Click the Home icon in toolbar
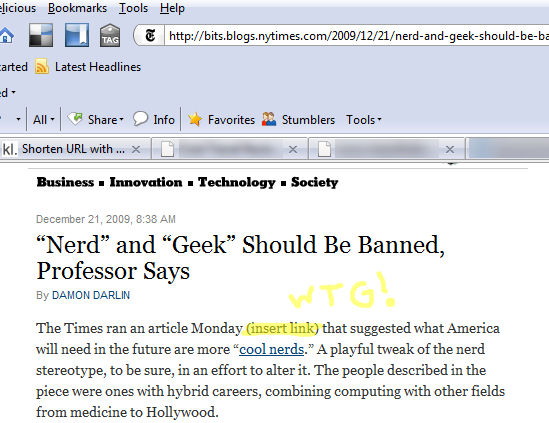This screenshot has height=423, width=549. 6,35
